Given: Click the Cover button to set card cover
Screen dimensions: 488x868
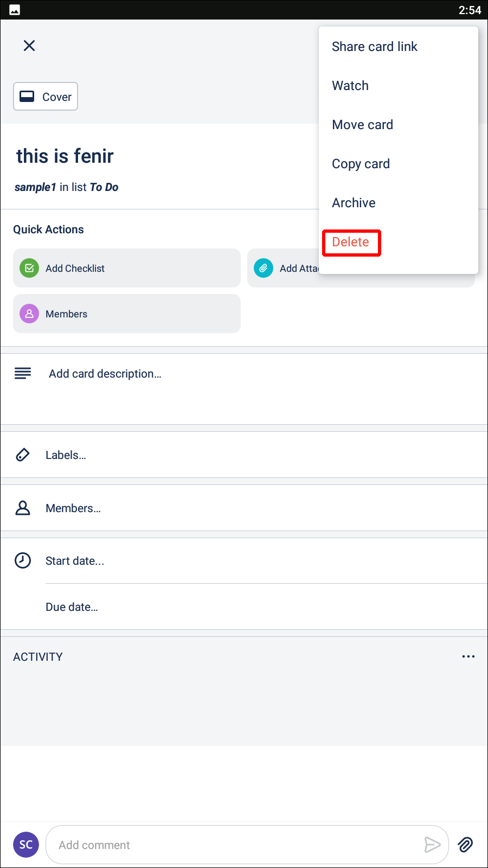Looking at the screenshot, I should [46, 96].
